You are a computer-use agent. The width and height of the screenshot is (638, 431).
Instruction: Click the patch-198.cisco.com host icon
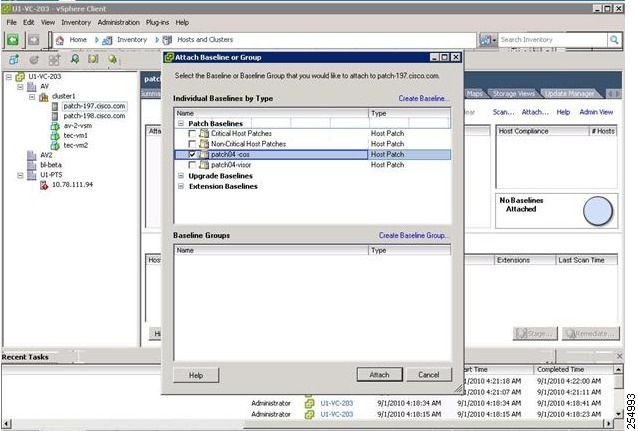(x=55, y=116)
